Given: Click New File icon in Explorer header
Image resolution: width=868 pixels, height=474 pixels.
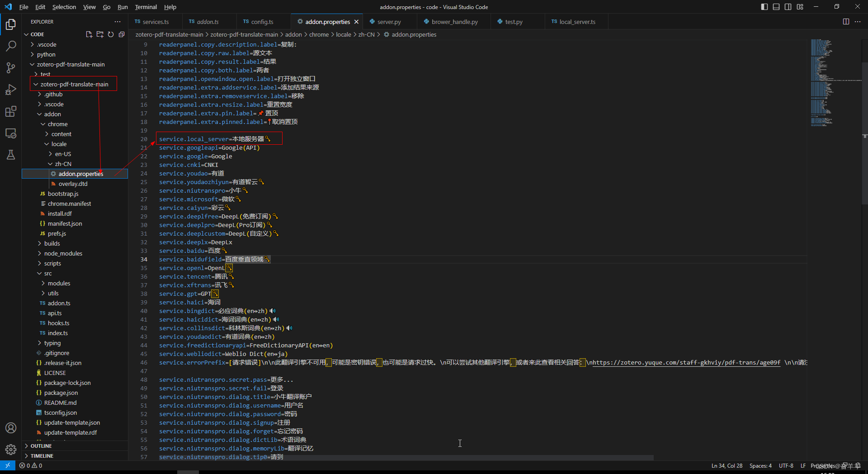Looking at the screenshot, I should tap(89, 34).
